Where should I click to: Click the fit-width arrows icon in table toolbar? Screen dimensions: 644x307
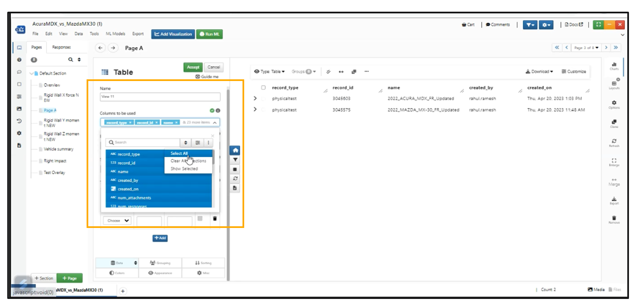(x=341, y=72)
